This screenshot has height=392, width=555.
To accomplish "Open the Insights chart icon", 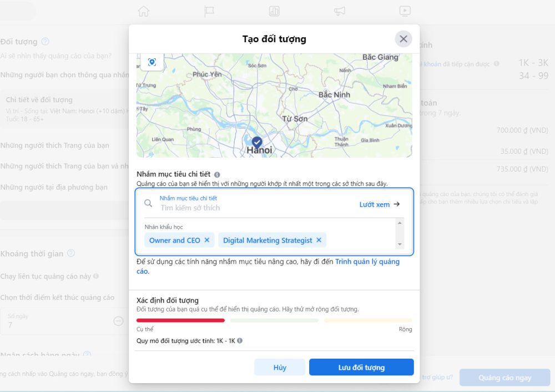I will tap(274, 11).
